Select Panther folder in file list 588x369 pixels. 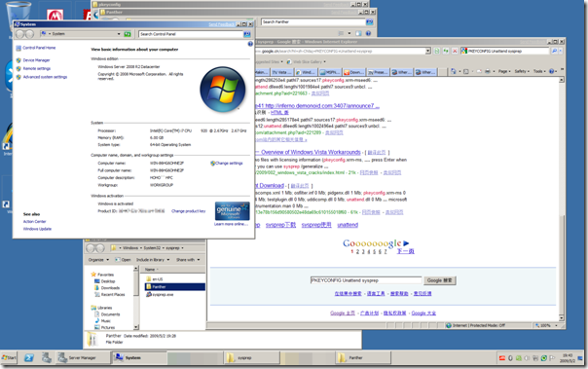coord(175,287)
